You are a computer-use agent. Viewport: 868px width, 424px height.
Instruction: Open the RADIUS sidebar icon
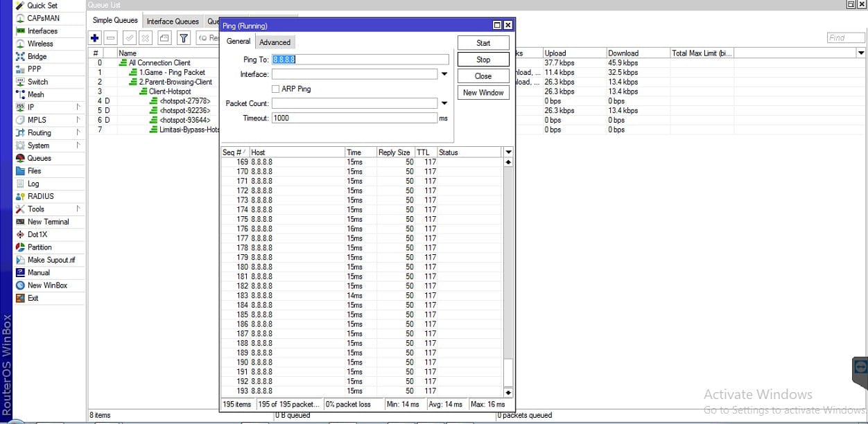[x=21, y=197]
